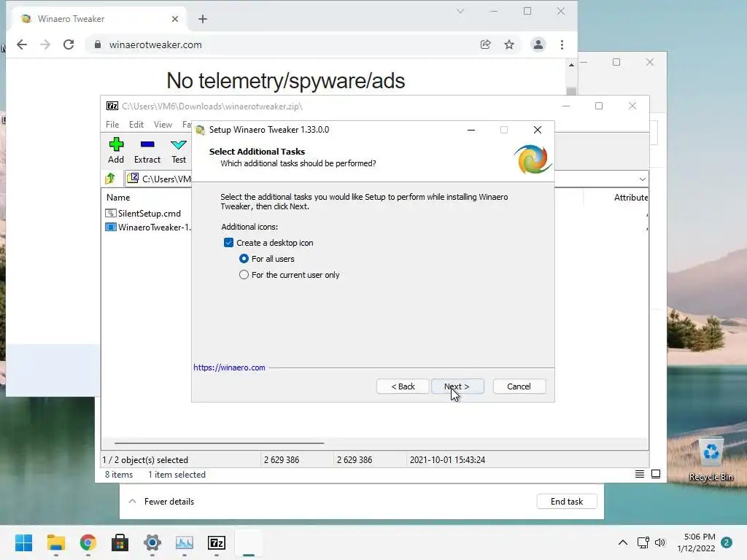This screenshot has height=560, width=747.
Task: Select the Winaero Tweaker browser tab
Action: (100, 18)
